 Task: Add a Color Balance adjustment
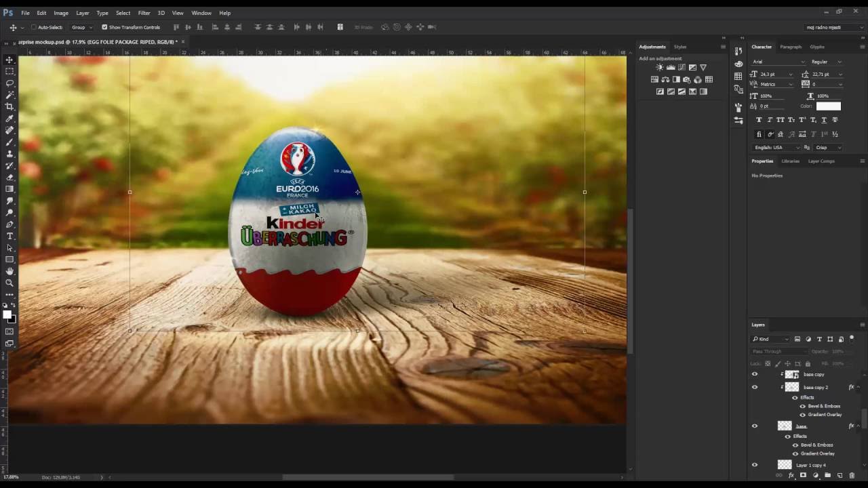tap(665, 79)
